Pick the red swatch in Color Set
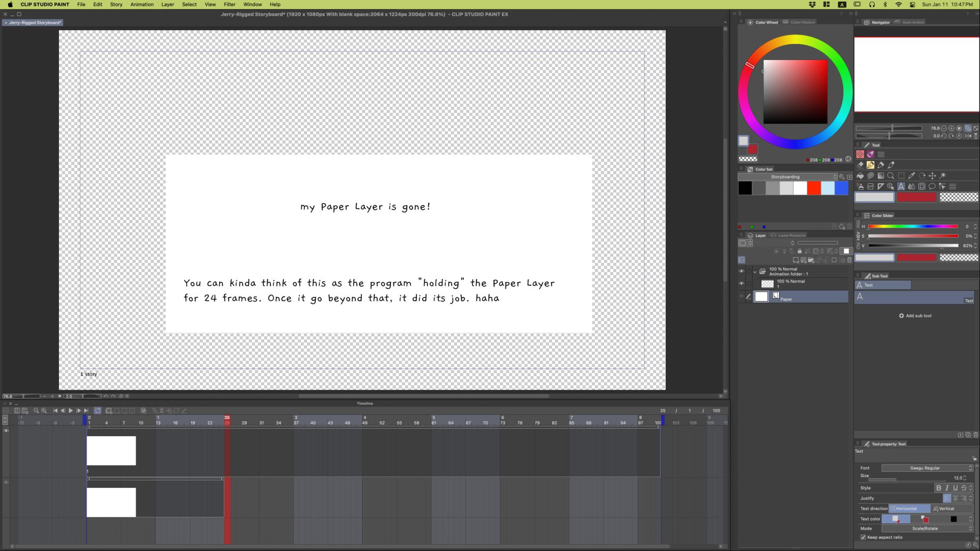 (814, 188)
